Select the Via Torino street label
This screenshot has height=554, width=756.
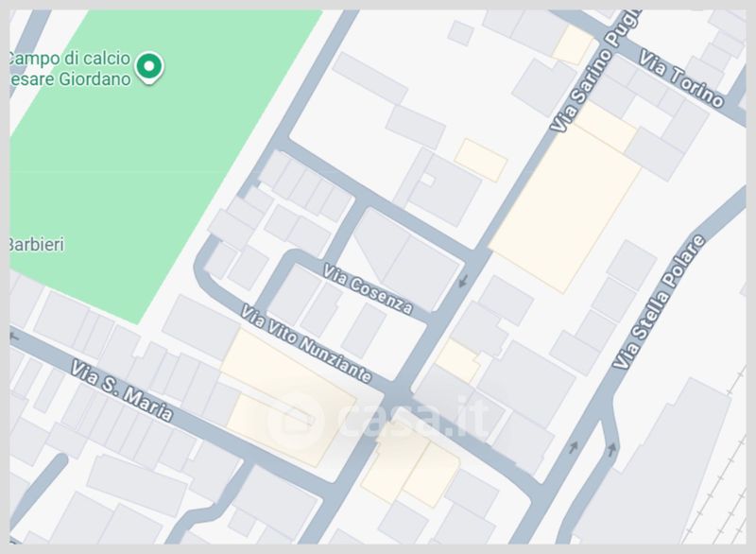click(x=680, y=79)
